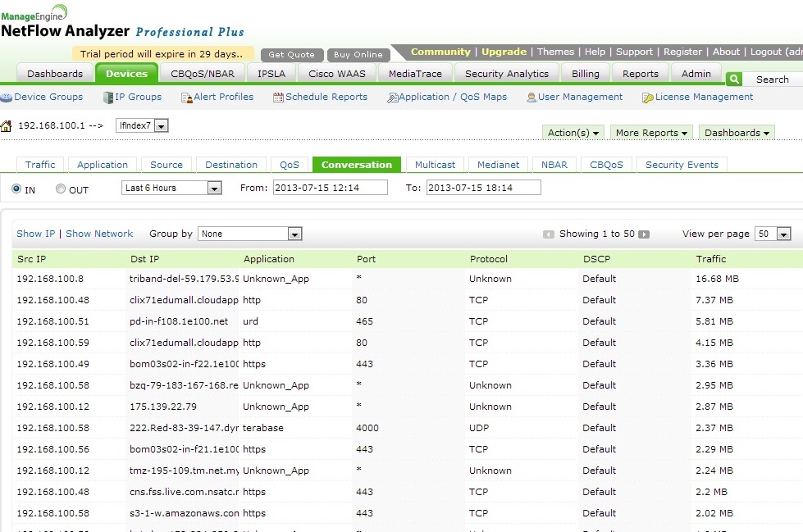This screenshot has height=532, width=803.
Task: Click the Get Quote button
Action: pos(291,56)
